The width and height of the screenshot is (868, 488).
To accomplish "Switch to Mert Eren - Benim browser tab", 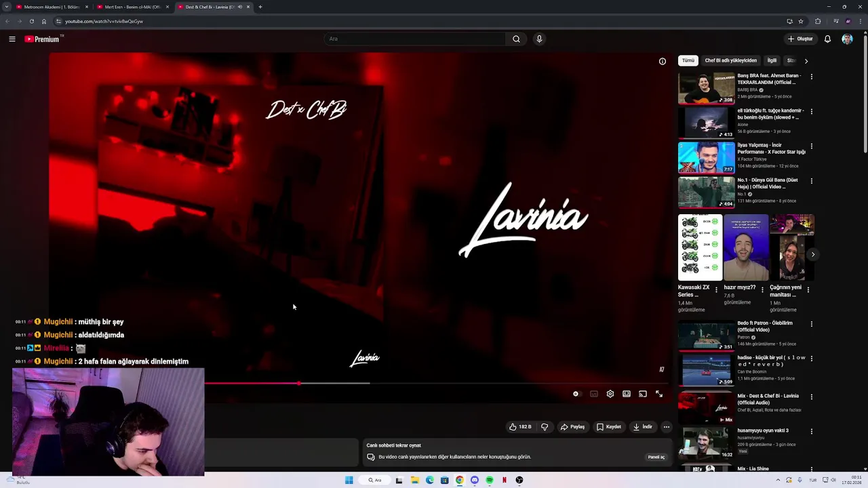I will click(x=132, y=7).
